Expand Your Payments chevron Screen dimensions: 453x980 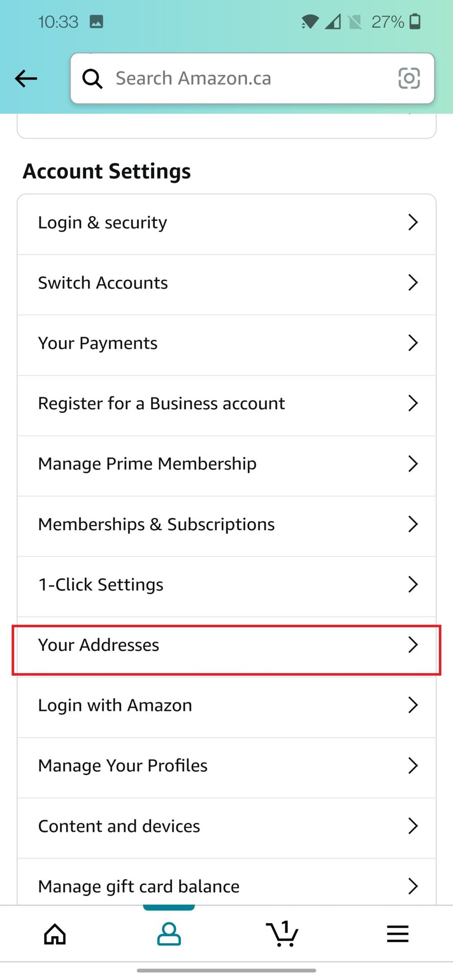[x=413, y=343]
